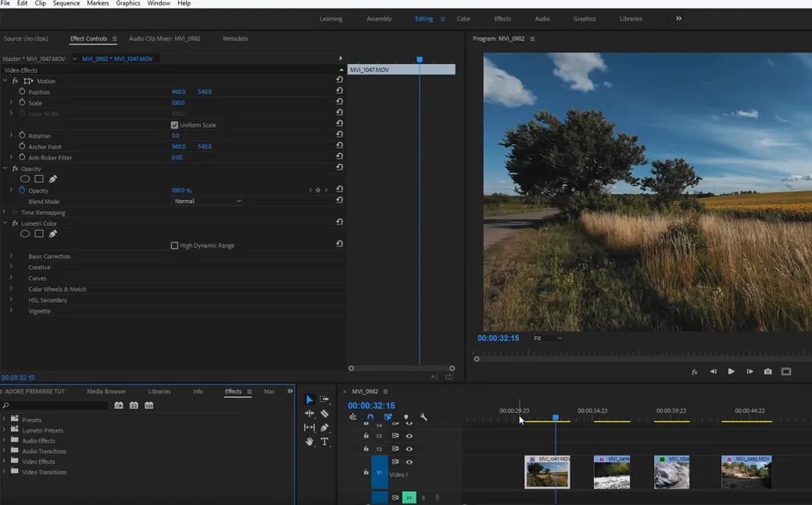Open comparison view button in Program monitor
Screen dimensions: 812x505
pyautogui.click(x=786, y=371)
